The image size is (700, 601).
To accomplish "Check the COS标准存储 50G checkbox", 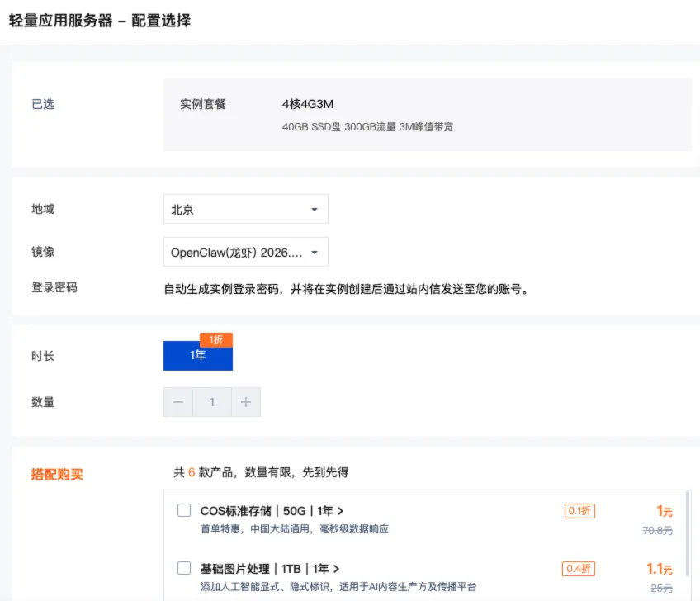I will [x=184, y=510].
